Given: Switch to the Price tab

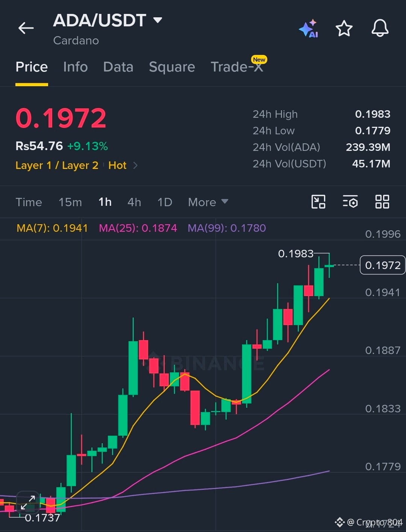Looking at the screenshot, I should (32, 67).
